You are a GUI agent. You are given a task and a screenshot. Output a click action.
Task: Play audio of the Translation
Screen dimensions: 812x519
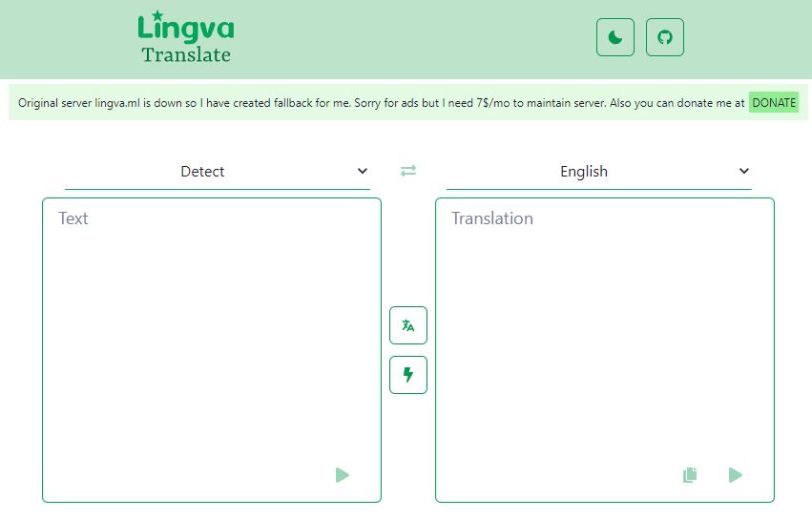tap(735, 475)
